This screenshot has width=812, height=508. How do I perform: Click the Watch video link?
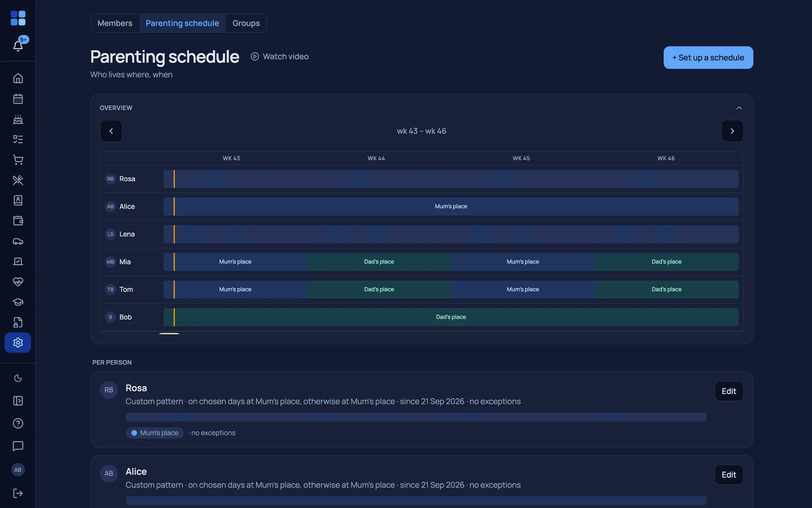click(x=280, y=56)
